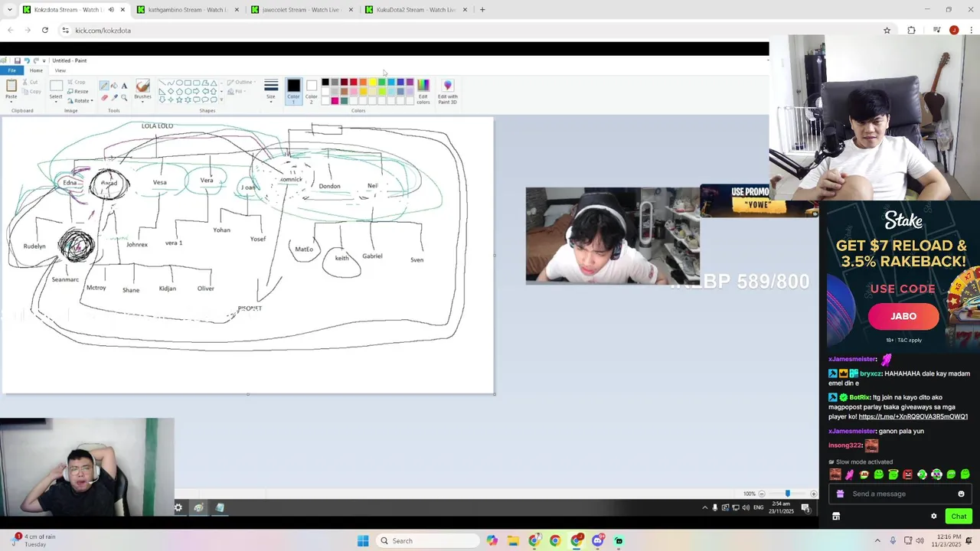Reload the Kick page
This screenshot has width=980, height=551.
click(x=45, y=30)
